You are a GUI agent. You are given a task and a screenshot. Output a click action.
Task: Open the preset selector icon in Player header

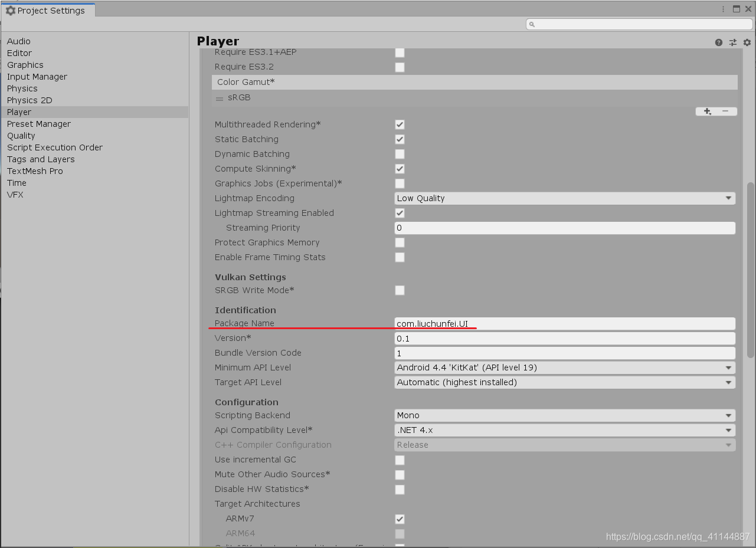(732, 42)
